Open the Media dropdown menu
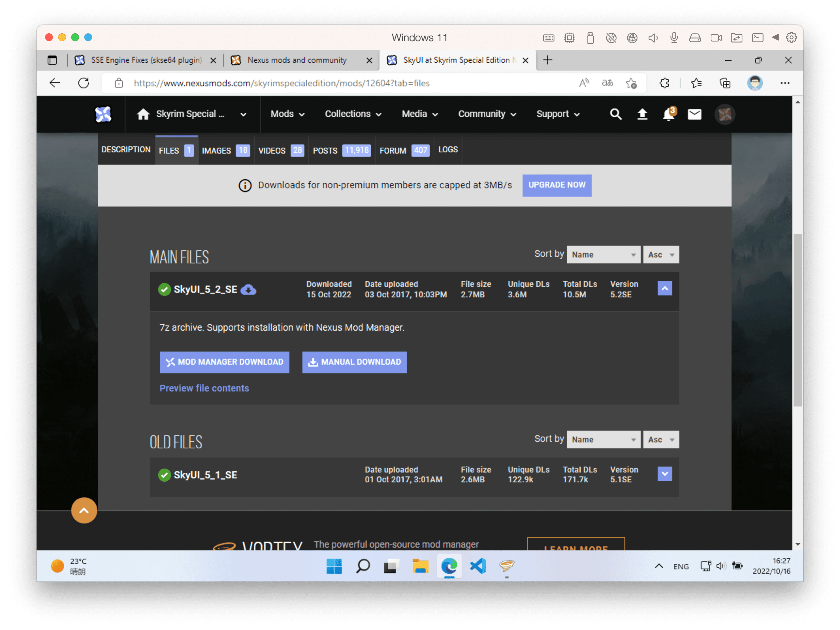 pyautogui.click(x=420, y=114)
